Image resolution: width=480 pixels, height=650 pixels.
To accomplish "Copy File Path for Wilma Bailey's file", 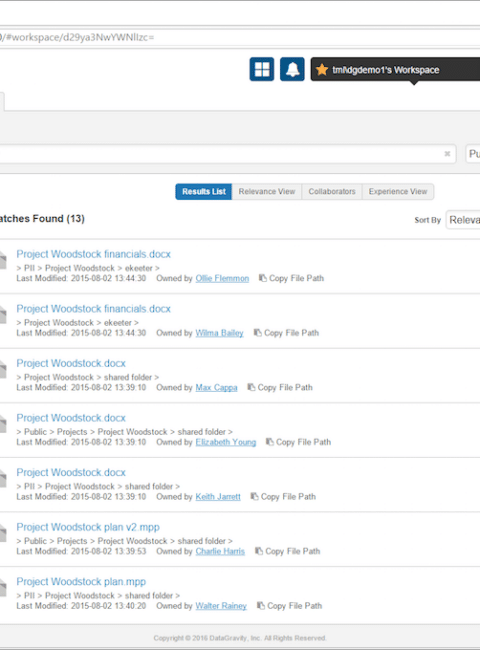I will [291, 333].
